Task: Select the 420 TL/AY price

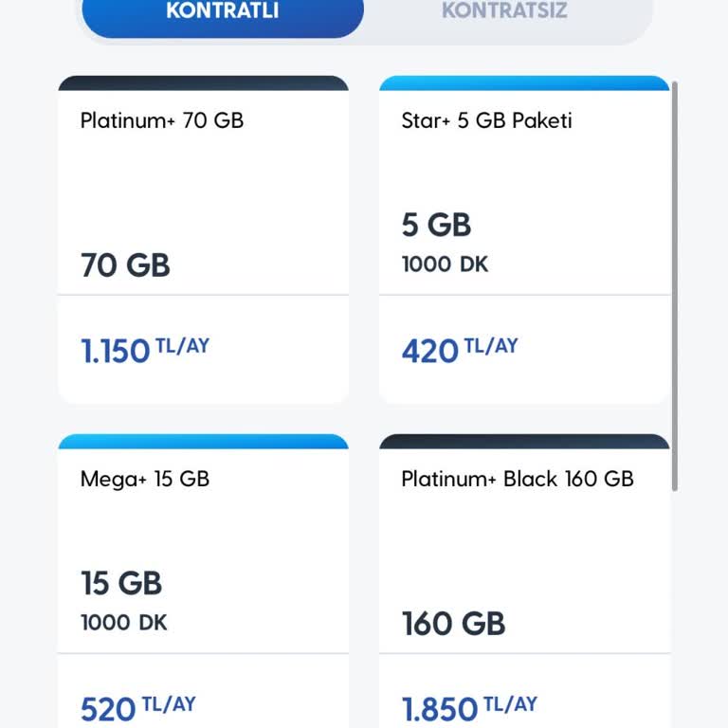Action: click(x=460, y=350)
